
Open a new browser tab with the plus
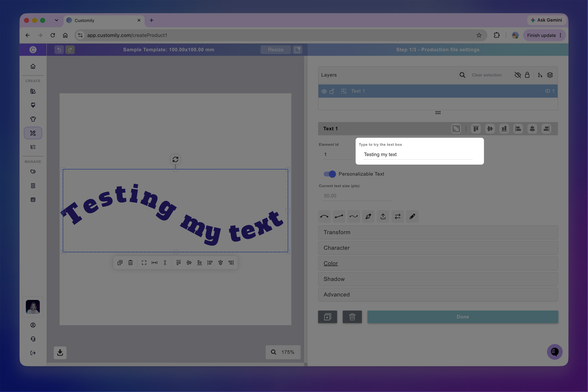(x=151, y=20)
